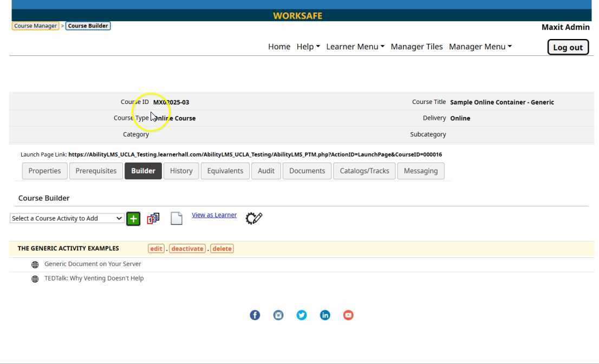
Task: Select TEDTalk: Why Venting Doesn't Help activity
Action: point(94,278)
